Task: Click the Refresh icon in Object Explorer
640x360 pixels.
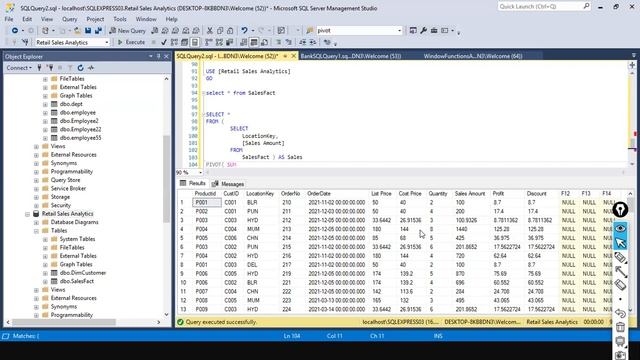Action: (x=80, y=68)
